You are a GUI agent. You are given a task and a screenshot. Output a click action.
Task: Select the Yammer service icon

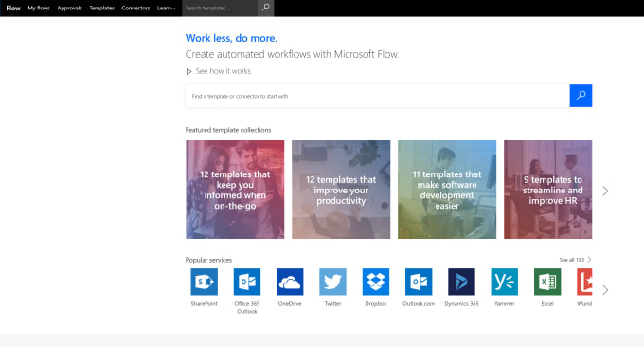click(505, 282)
